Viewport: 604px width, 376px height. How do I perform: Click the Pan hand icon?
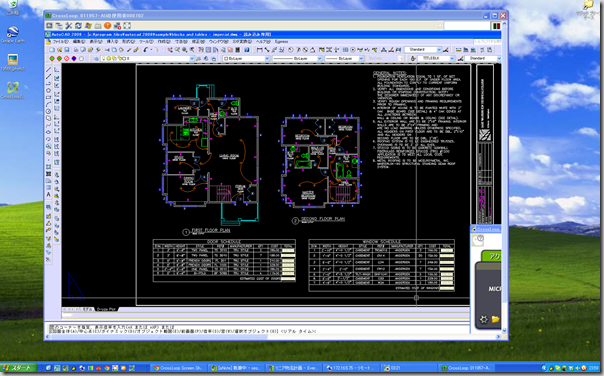[x=170, y=50]
